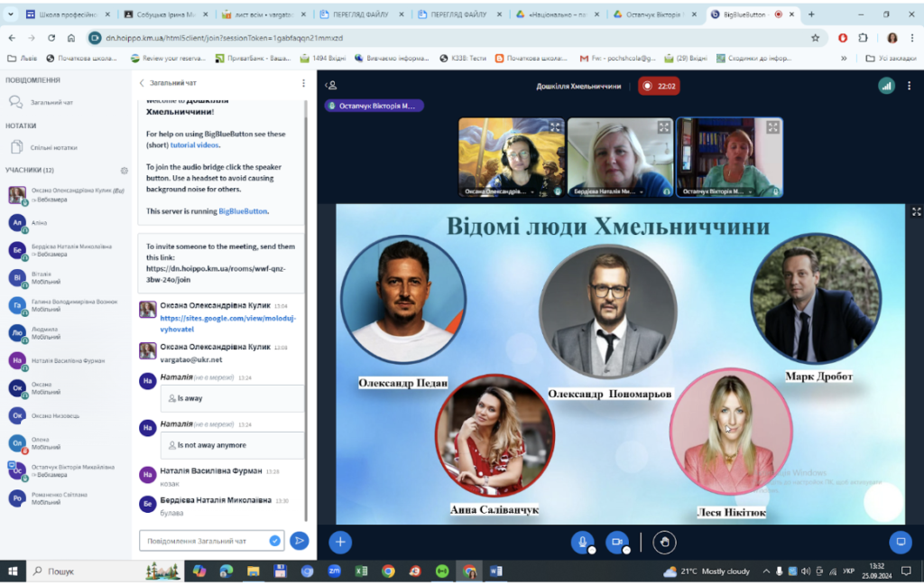Open the chat options three-dot menu

click(x=303, y=83)
